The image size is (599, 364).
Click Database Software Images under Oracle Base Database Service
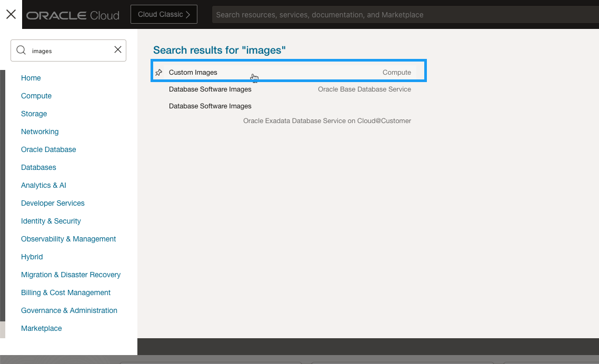(210, 89)
